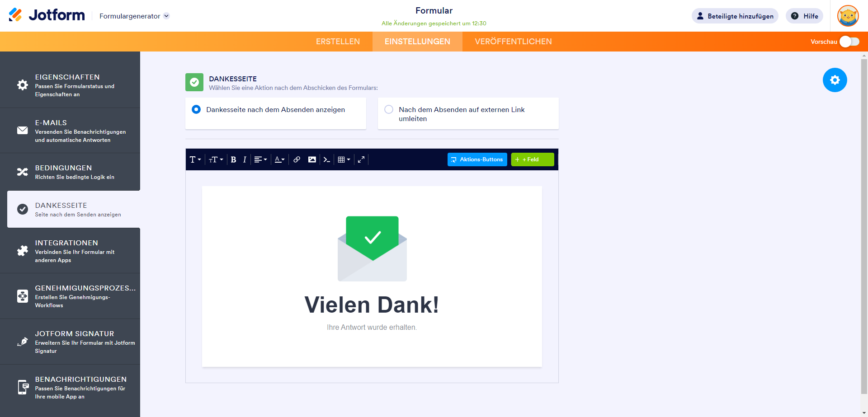Screen dimensions: 868x417
Task: Click the source code icon in the editor
Action: pyautogui.click(x=327, y=159)
